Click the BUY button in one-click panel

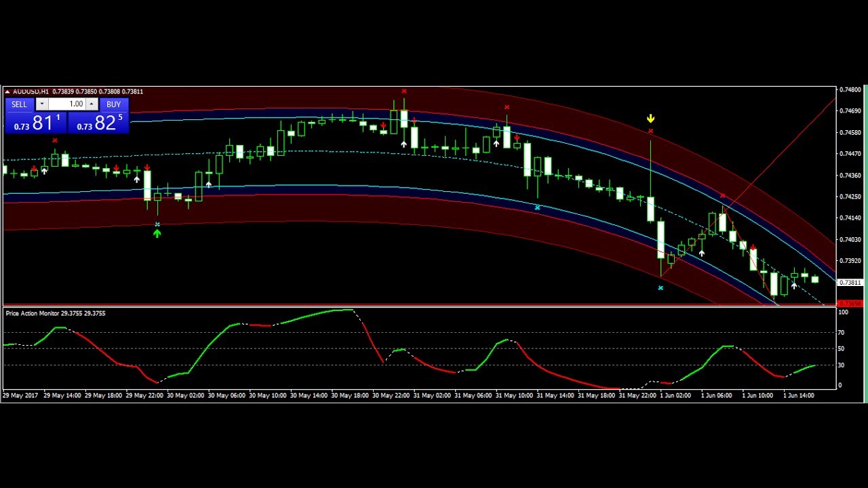point(113,104)
